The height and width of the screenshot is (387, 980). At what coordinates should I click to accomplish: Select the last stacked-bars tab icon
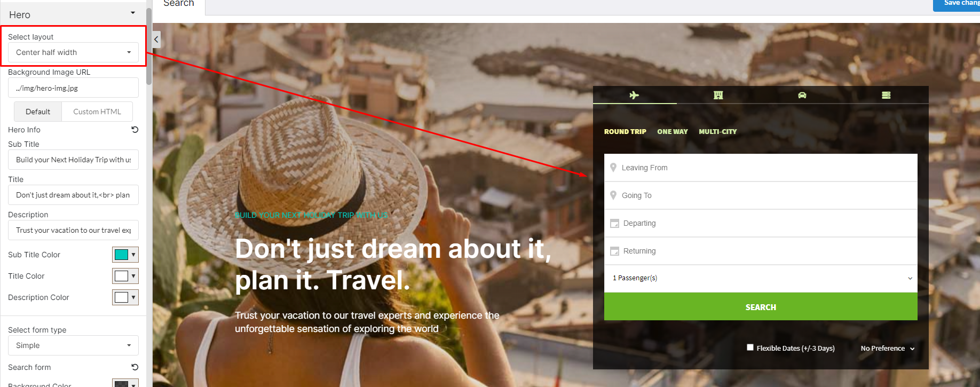pos(886,95)
